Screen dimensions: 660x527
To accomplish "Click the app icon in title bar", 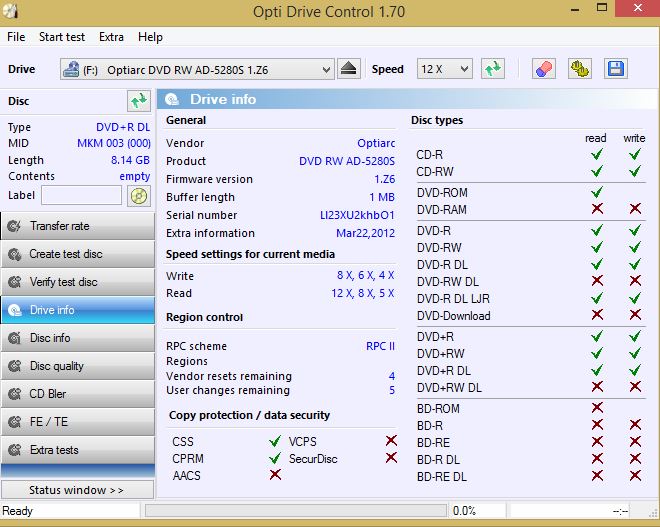I will click(9, 11).
